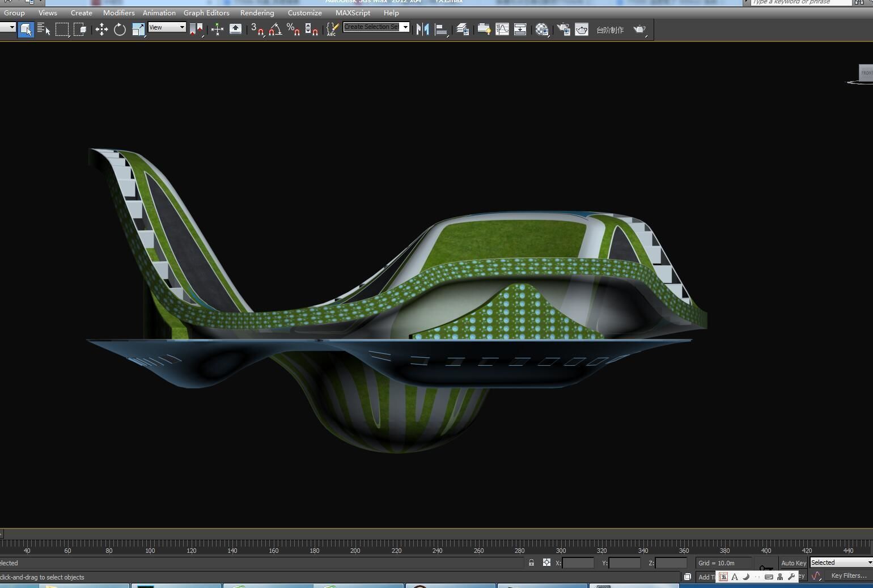The height and width of the screenshot is (588, 873).
Task: Toggle Percent Snap
Action: pyautogui.click(x=294, y=29)
